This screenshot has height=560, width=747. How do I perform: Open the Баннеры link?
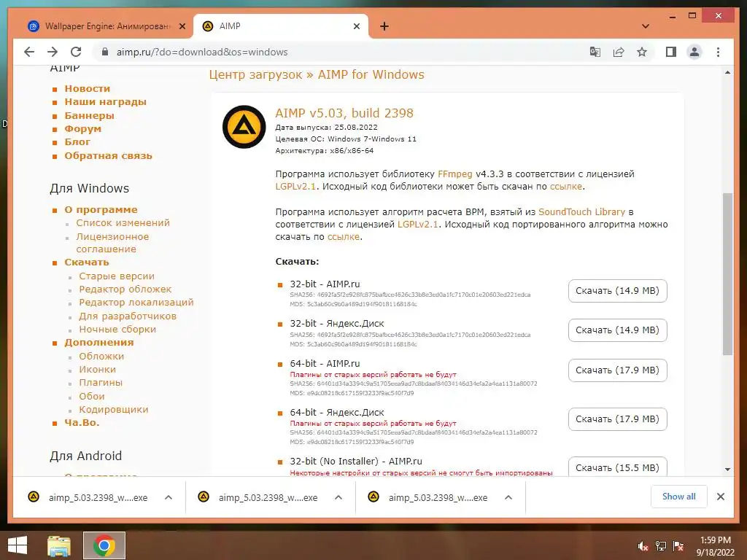[x=89, y=116]
